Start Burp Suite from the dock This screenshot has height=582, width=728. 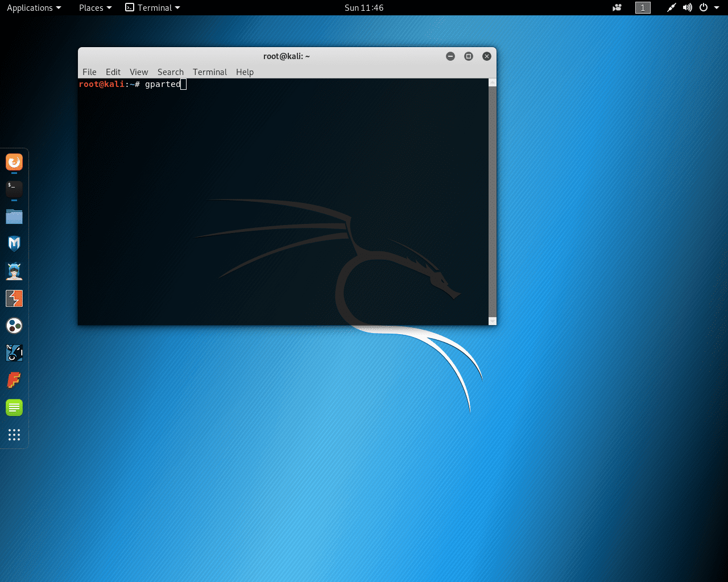coord(14,298)
